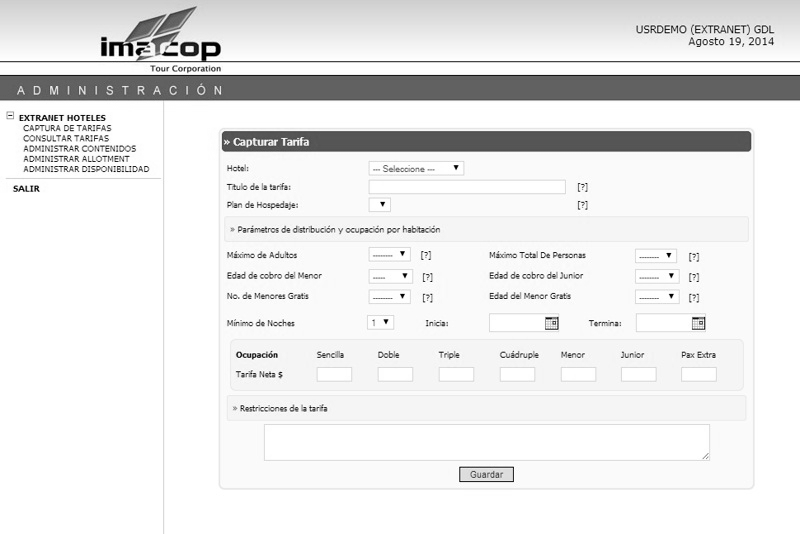Click help [?] beside Máximo Total De Personas
Image resolution: width=800 pixels, height=534 pixels.
tap(693, 257)
